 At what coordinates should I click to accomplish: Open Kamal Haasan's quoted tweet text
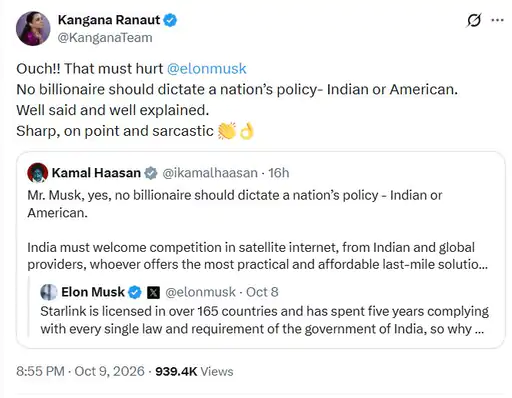[x=257, y=230]
